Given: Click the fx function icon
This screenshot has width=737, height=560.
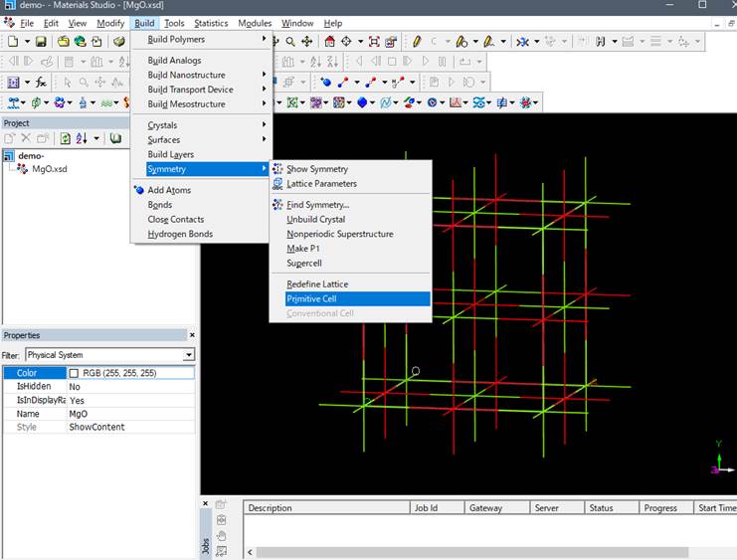Looking at the screenshot, I should click(41, 83).
